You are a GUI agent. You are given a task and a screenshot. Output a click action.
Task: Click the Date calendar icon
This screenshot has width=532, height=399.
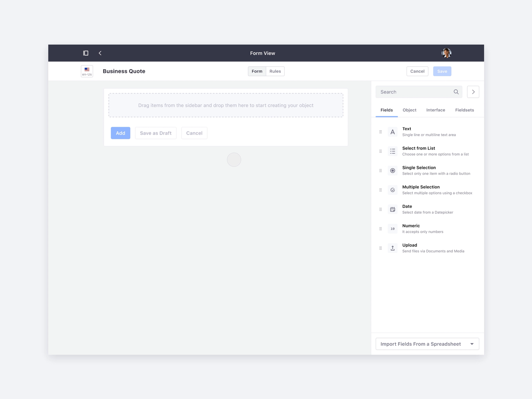click(393, 209)
